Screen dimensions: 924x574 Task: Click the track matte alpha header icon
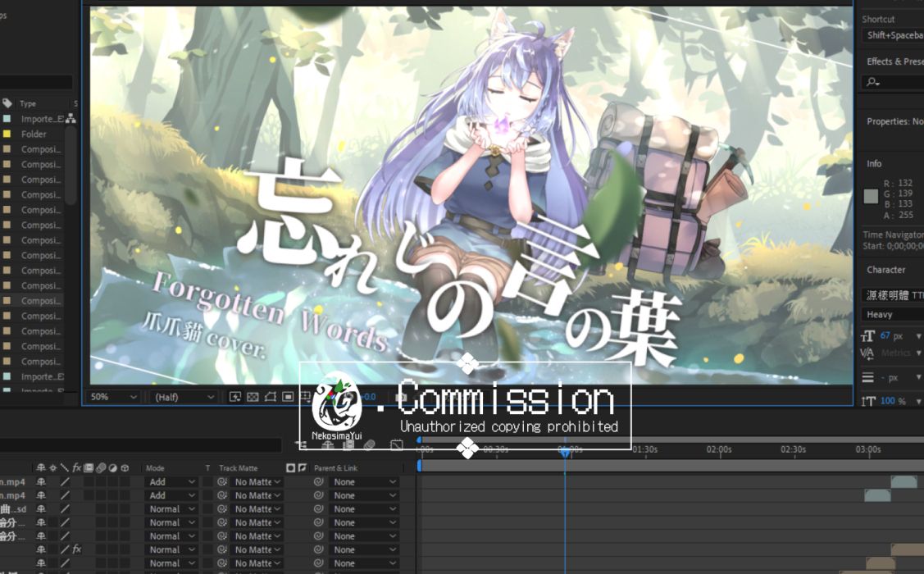pos(290,467)
